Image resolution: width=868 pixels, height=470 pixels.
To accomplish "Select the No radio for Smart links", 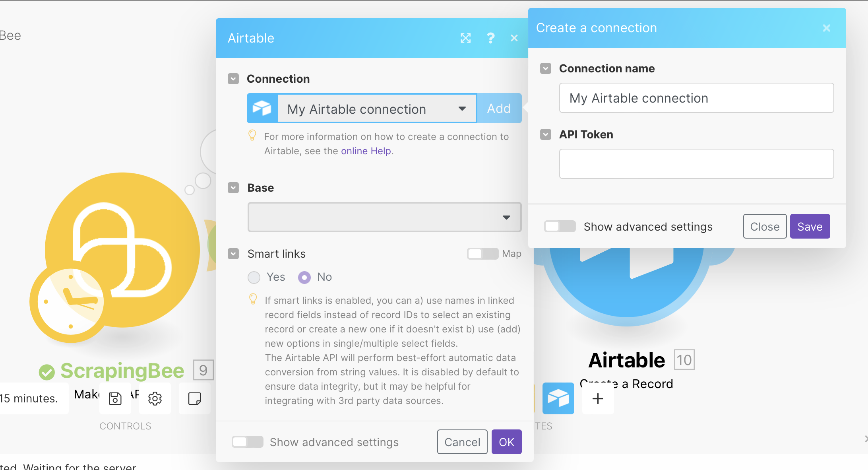I will [x=304, y=277].
